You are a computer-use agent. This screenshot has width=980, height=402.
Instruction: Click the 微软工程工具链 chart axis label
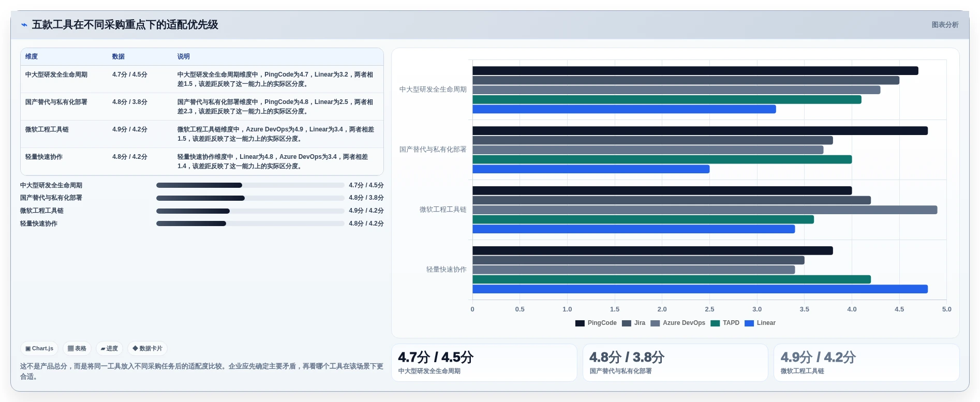coord(443,210)
